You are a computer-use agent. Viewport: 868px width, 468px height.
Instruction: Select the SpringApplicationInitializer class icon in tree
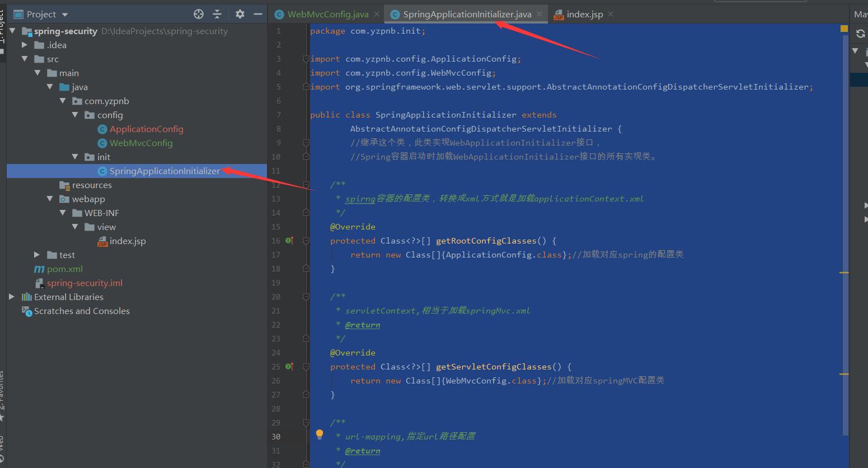coord(102,171)
